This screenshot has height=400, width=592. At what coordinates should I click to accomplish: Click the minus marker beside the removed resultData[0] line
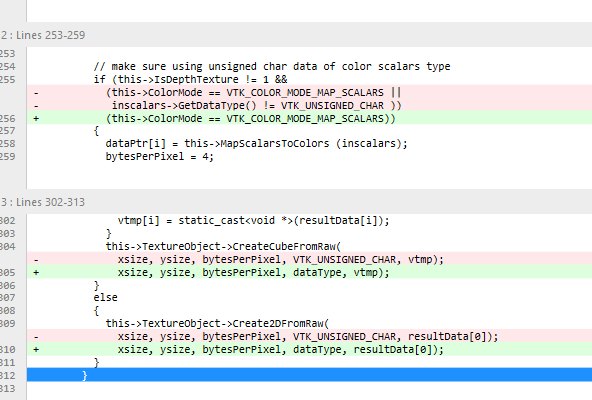(x=36, y=337)
